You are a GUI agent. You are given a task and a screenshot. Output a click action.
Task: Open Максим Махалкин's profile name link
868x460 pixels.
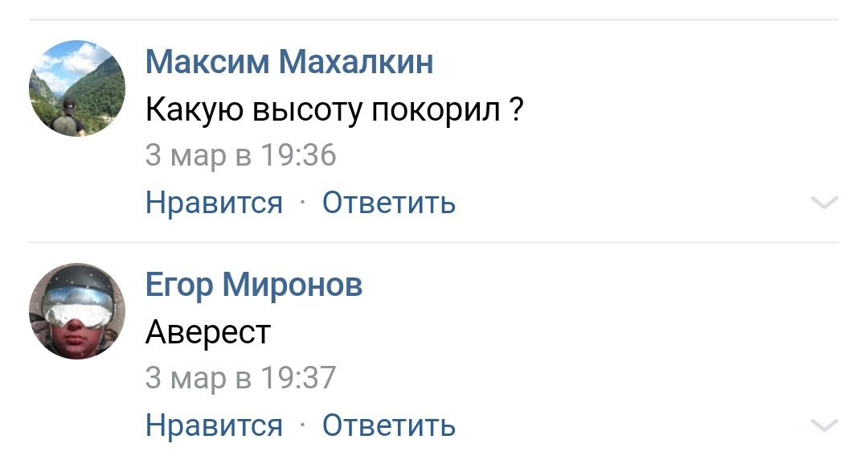click(x=289, y=62)
